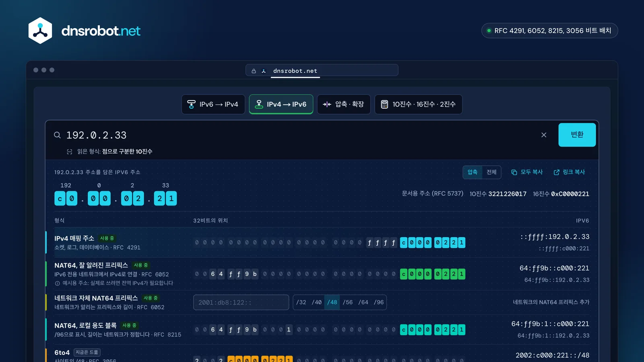Toggle the 압축 compressed view
Viewport: 644px width, 362px height.
coord(473,172)
